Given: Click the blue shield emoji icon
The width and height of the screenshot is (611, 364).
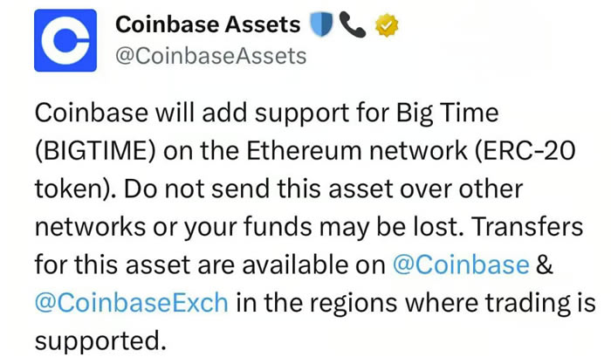Looking at the screenshot, I should click(x=321, y=24).
